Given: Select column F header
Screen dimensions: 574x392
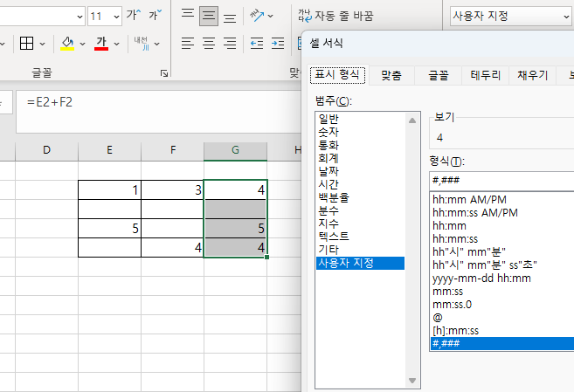Looking at the screenshot, I should (x=172, y=150).
